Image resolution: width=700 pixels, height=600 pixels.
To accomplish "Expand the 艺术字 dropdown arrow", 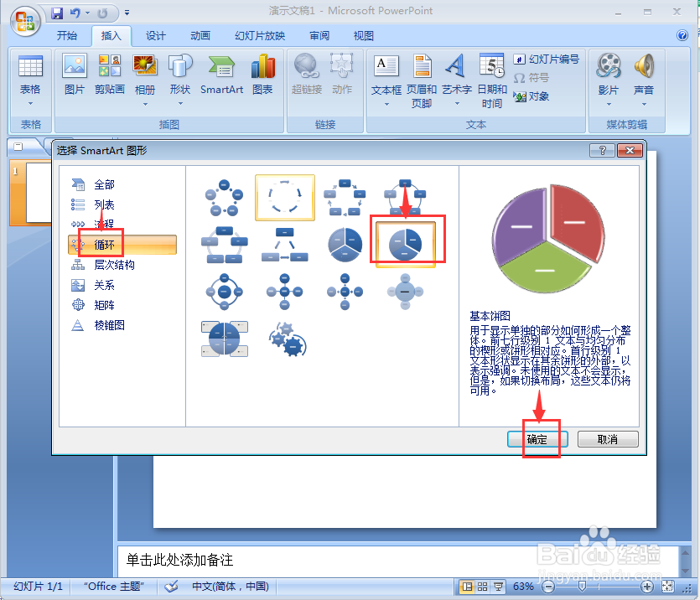I will point(456,104).
